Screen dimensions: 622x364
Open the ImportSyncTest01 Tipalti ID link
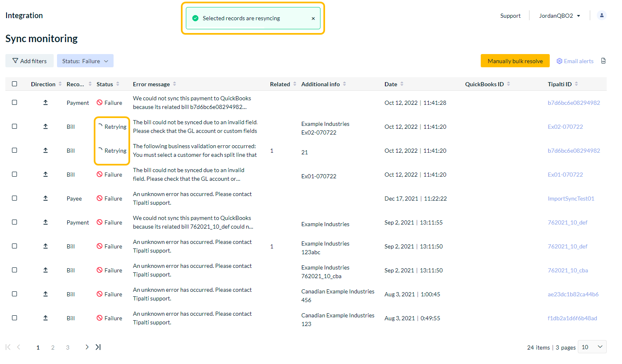point(571,199)
